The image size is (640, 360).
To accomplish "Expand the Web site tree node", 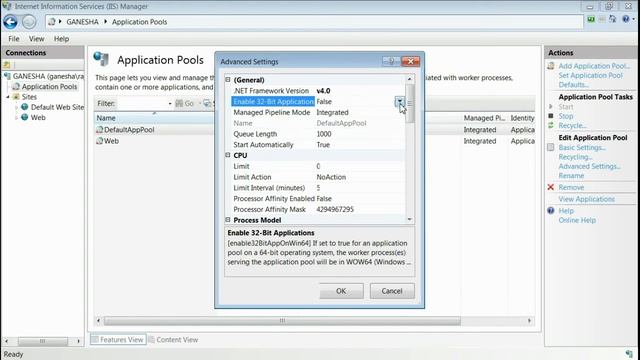I will 16,118.
